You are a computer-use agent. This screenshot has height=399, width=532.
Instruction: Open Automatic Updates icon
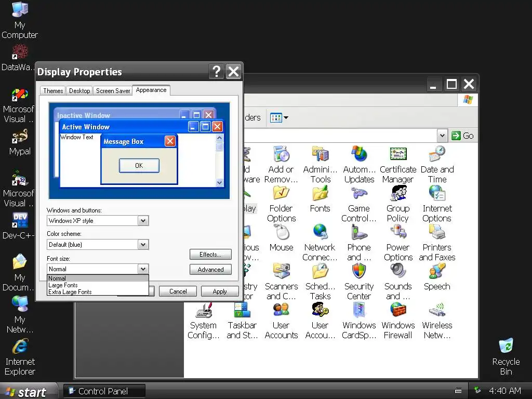[x=359, y=165]
